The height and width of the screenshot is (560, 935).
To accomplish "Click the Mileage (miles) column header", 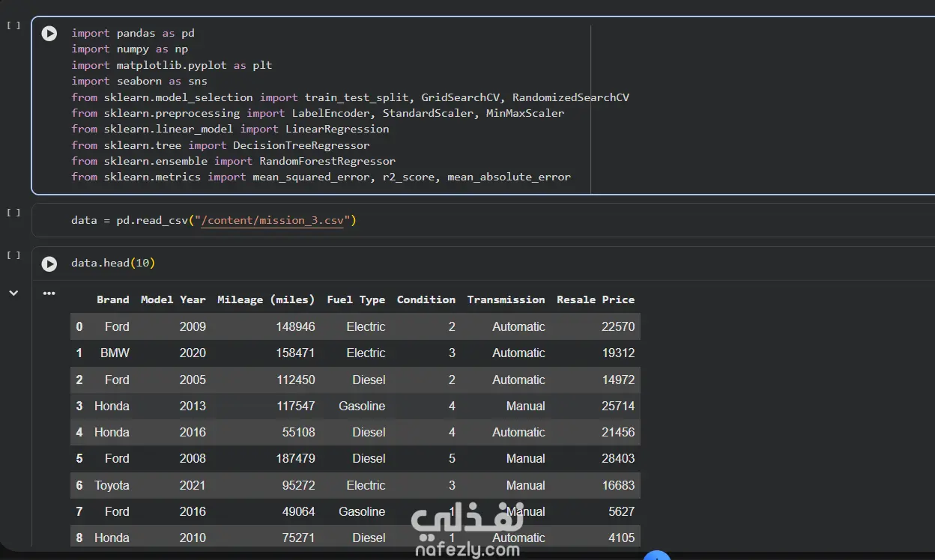I will coord(266,299).
